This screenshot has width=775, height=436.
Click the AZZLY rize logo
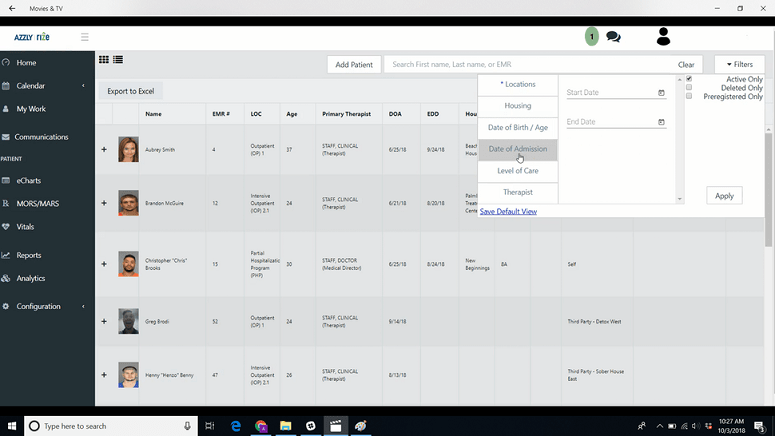(32, 37)
